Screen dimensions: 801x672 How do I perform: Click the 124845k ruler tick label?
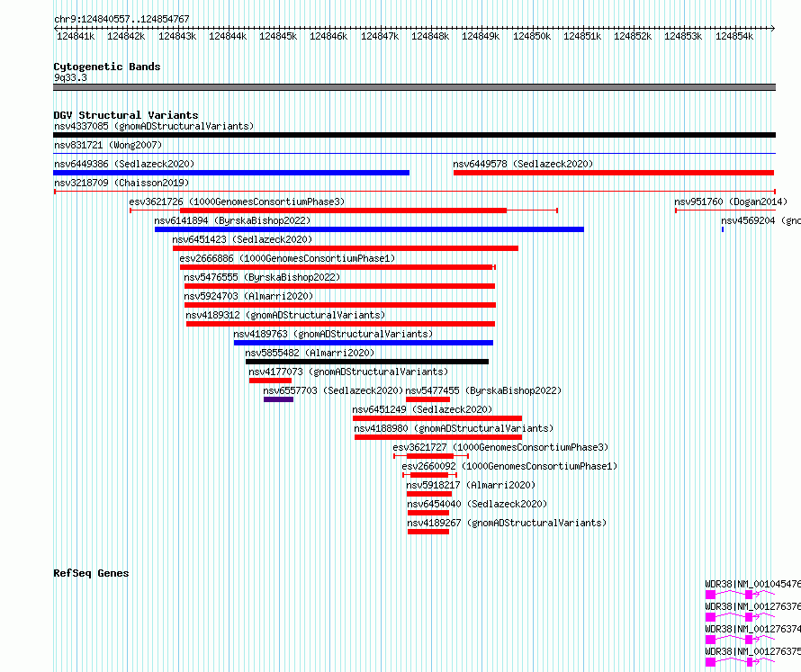click(x=278, y=36)
